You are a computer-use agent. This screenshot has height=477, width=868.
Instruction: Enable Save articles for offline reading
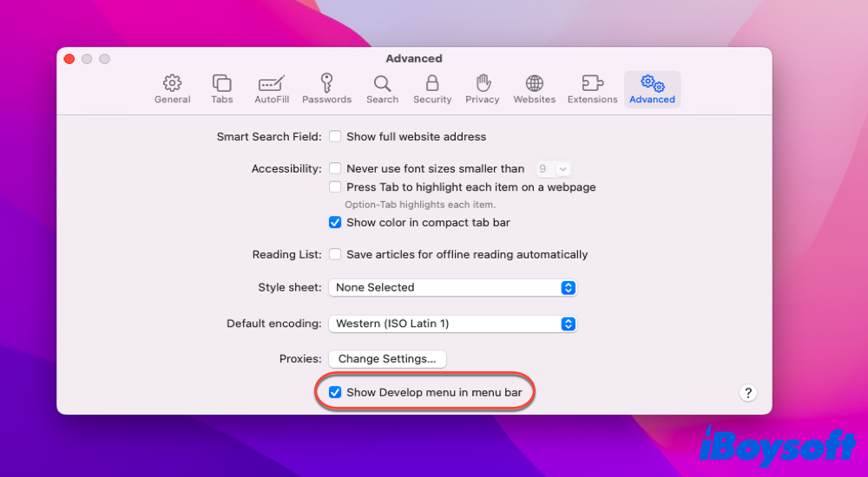coord(335,254)
